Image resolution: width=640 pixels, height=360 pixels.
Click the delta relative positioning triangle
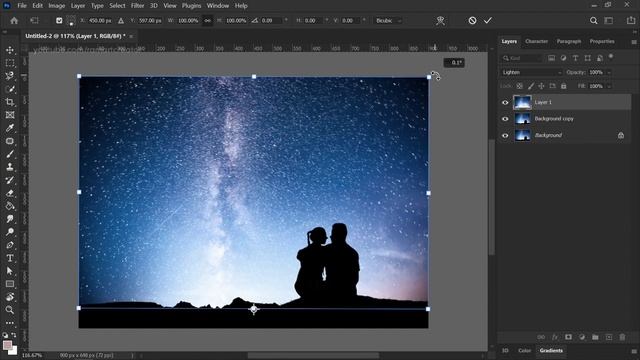coord(121,20)
